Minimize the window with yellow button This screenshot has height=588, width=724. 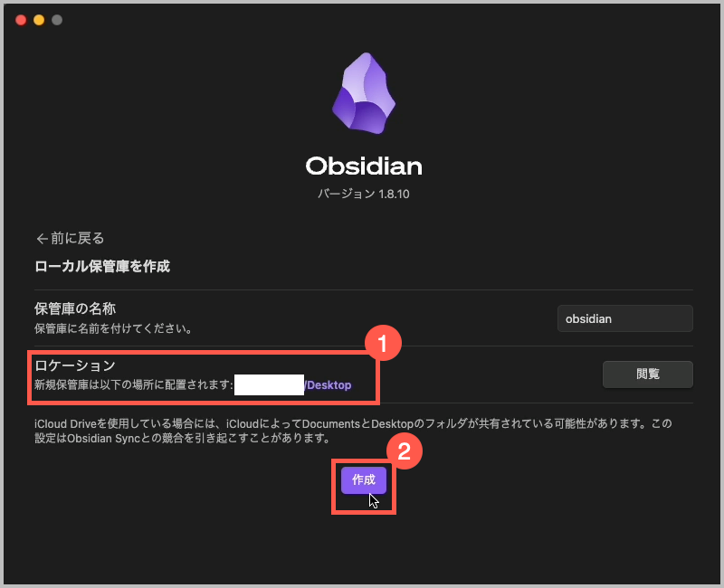click(39, 20)
